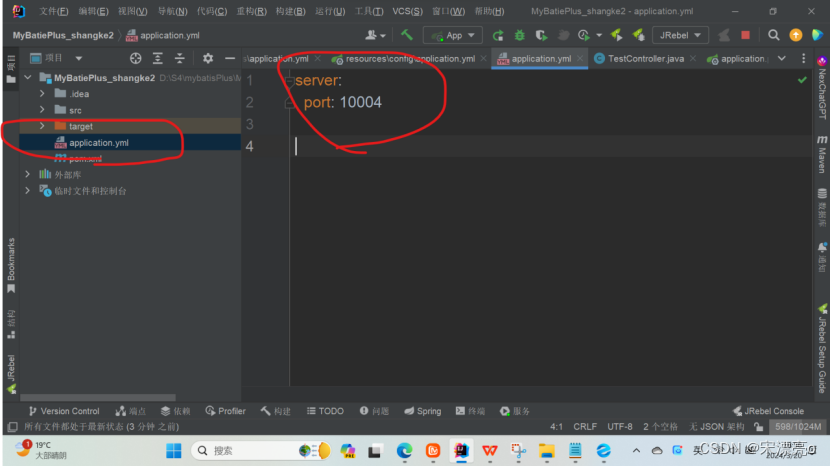Expand the src folder in project tree
The height and width of the screenshot is (466, 831).
(42, 109)
